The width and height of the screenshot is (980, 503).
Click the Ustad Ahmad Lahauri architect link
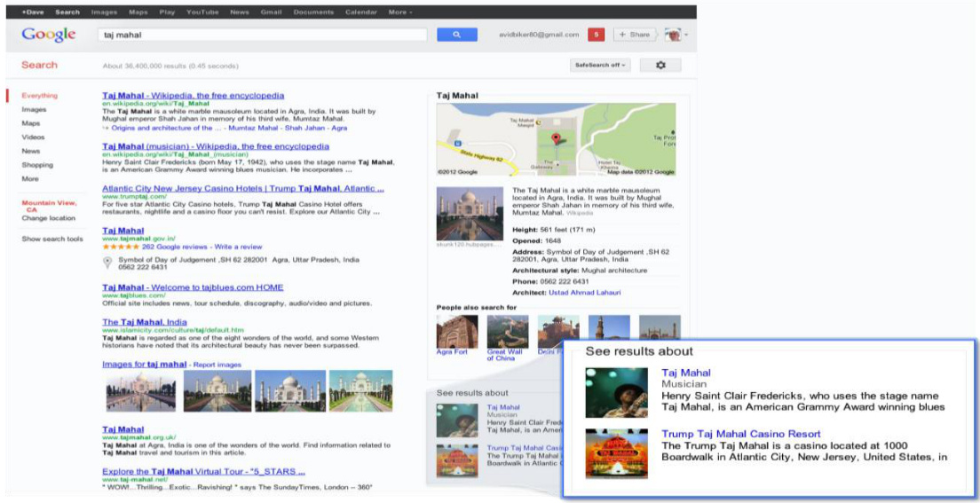pyautogui.click(x=585, y=293)
